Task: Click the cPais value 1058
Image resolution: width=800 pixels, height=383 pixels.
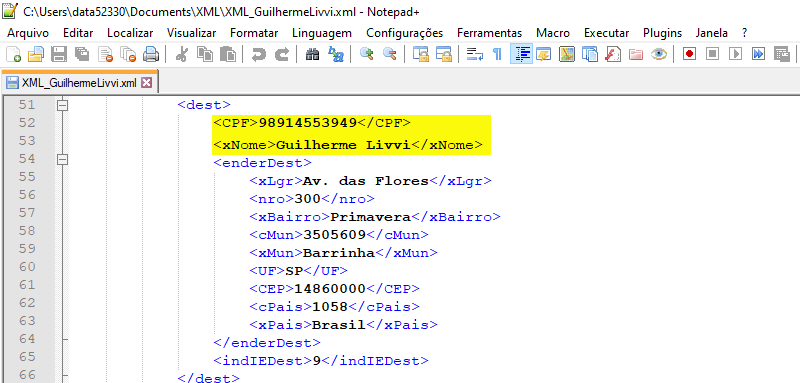Action: pyautogui.click(x=330, y=307)
